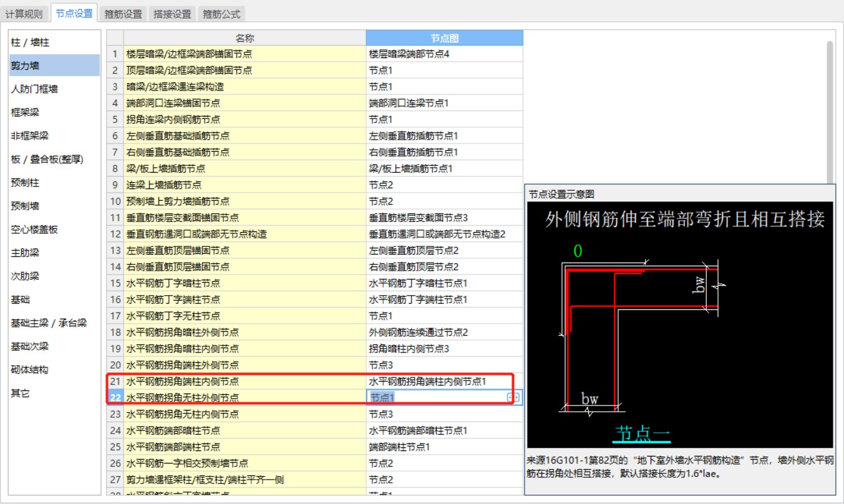Select 人防门框墙 category

[54, 89]
